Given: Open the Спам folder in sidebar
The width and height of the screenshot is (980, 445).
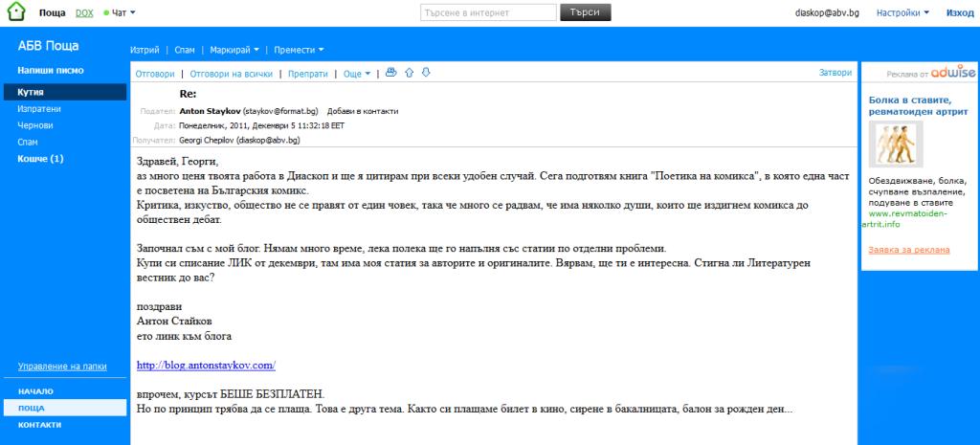Looking at the screenshot, I should pos(28,143).
